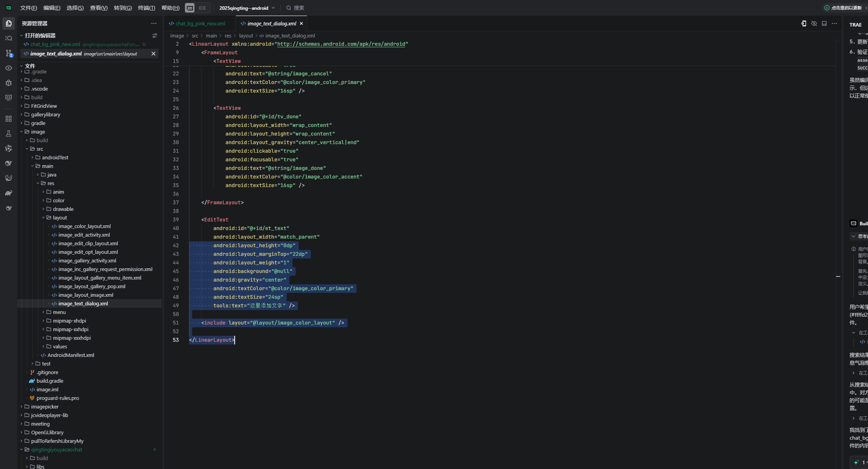
Task: Expand the values folder
Action: pos(60,346)
